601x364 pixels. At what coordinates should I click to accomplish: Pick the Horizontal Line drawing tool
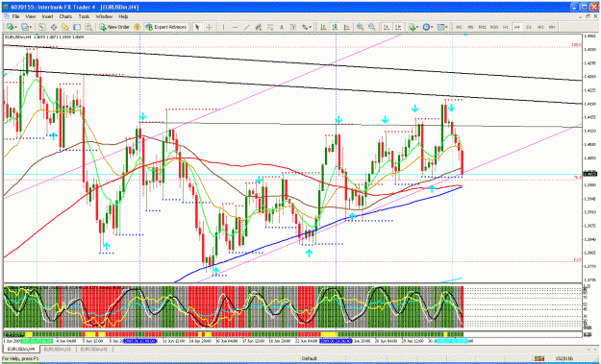[x=236, y=27]
